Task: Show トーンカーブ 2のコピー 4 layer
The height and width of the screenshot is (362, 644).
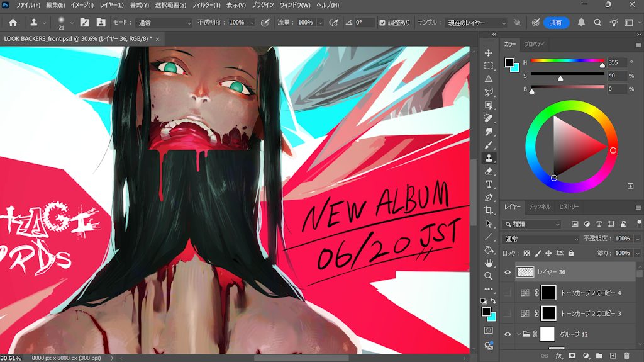Action: [x=508, y=293]
